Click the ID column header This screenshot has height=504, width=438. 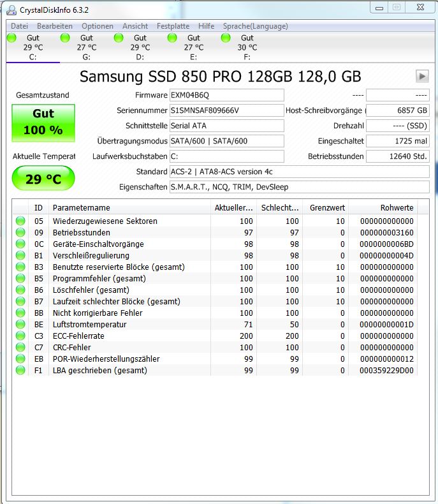point(38,207)
